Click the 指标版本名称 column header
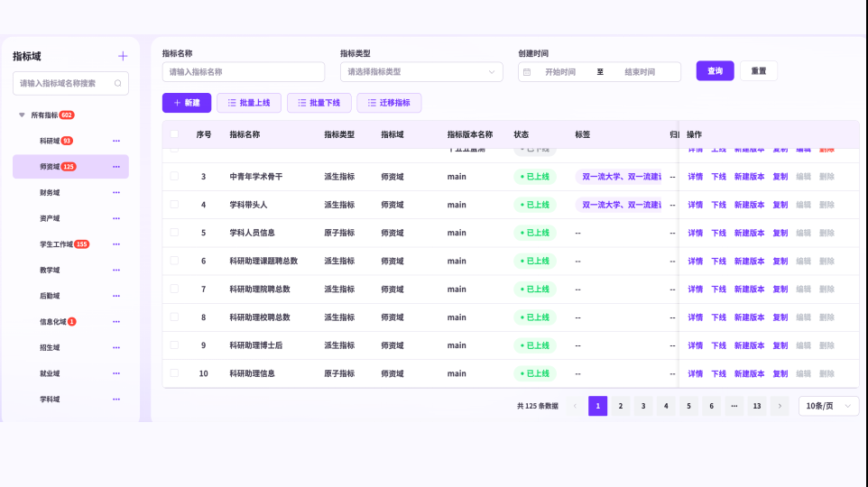The height and width of the screenshot is (487, 868). [x=470, y=134]
